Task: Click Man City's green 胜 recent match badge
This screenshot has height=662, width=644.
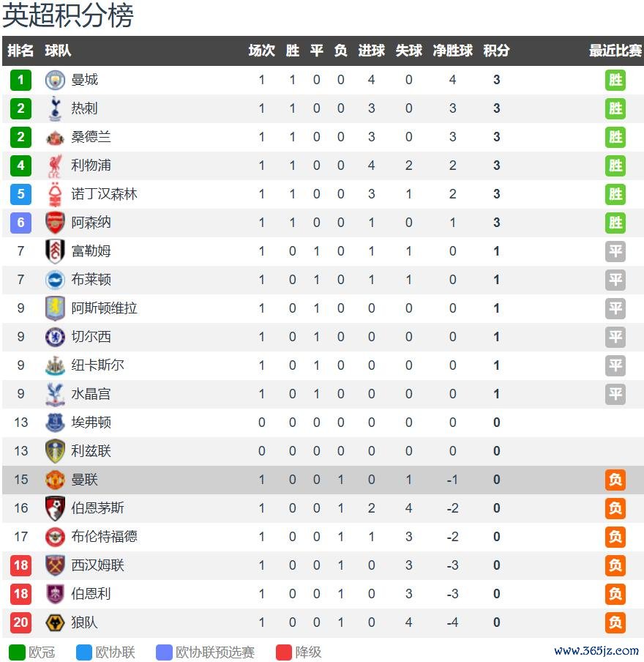Action: tap(615, 81)
